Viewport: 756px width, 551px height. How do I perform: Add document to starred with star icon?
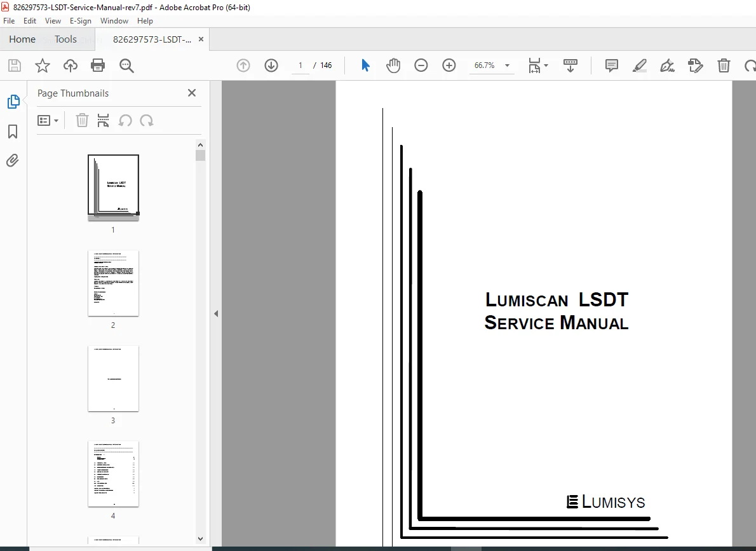tap(43, 65)
